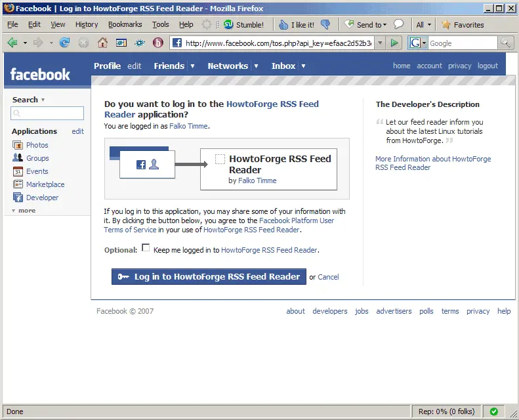Click the Developer application icon
The height and width of the screenshot is (420, 519).
click(18, 198)
